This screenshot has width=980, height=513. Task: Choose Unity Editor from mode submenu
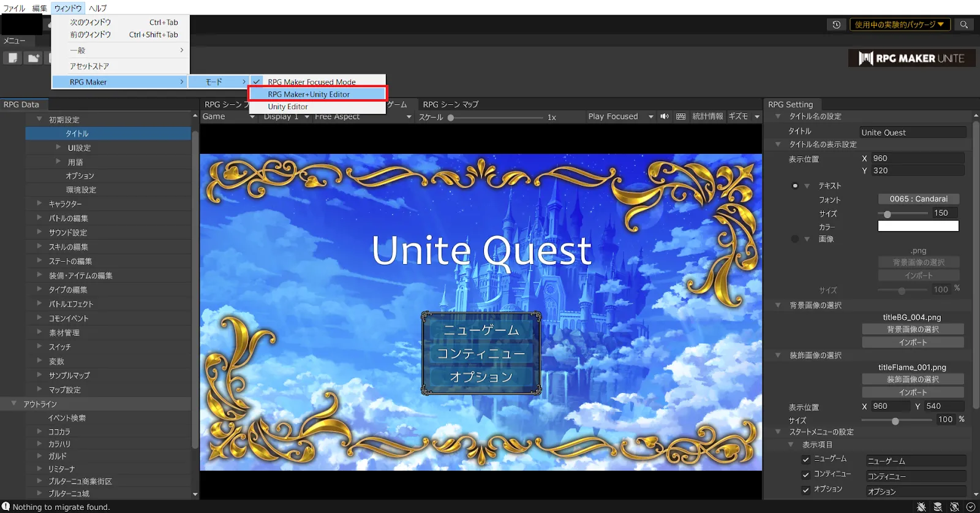coord(288,107)
